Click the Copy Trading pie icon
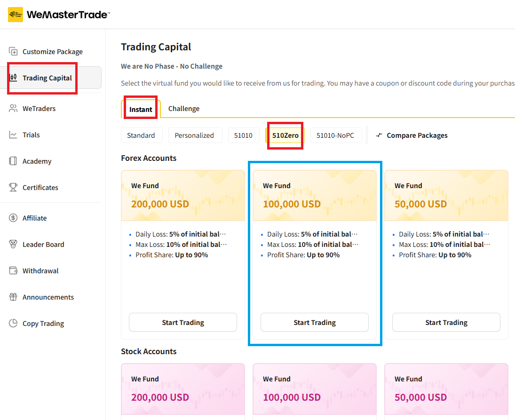This screenshot has width=515, height=420. click(x=13, y=323)
